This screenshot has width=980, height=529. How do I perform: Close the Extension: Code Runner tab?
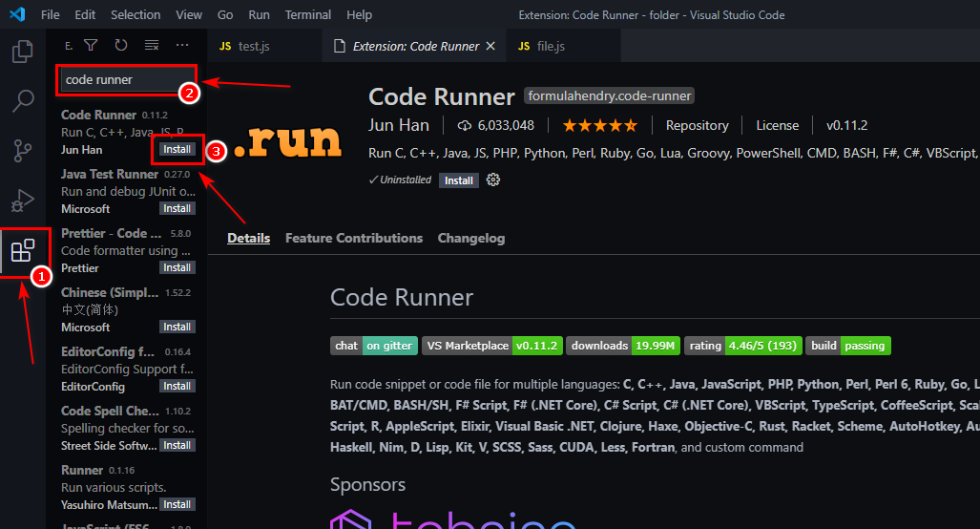pos(490,46)
